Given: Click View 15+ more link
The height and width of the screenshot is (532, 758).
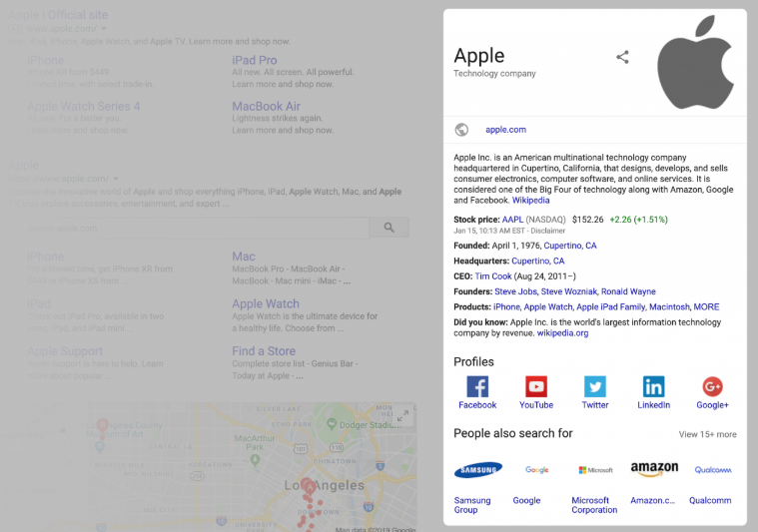Looking at the screenshot, I should pyautogui.click(x=707, y=434).
